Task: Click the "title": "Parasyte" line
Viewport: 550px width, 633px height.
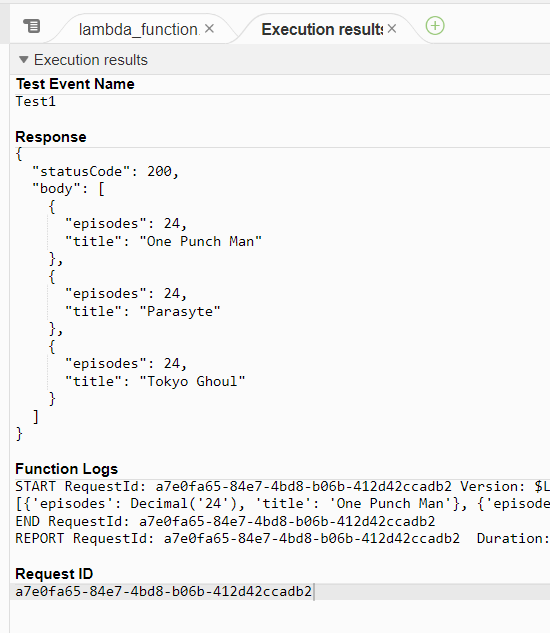Action: pos(143,311)
